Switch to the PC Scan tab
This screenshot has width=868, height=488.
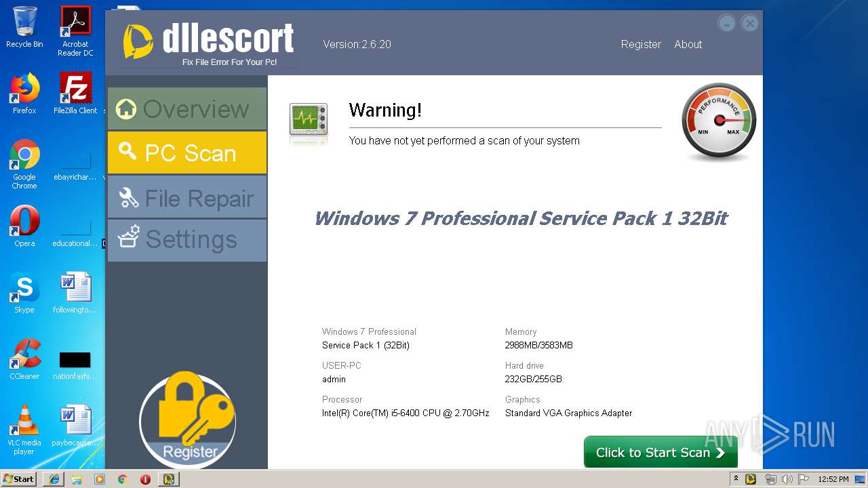(186, 152)
